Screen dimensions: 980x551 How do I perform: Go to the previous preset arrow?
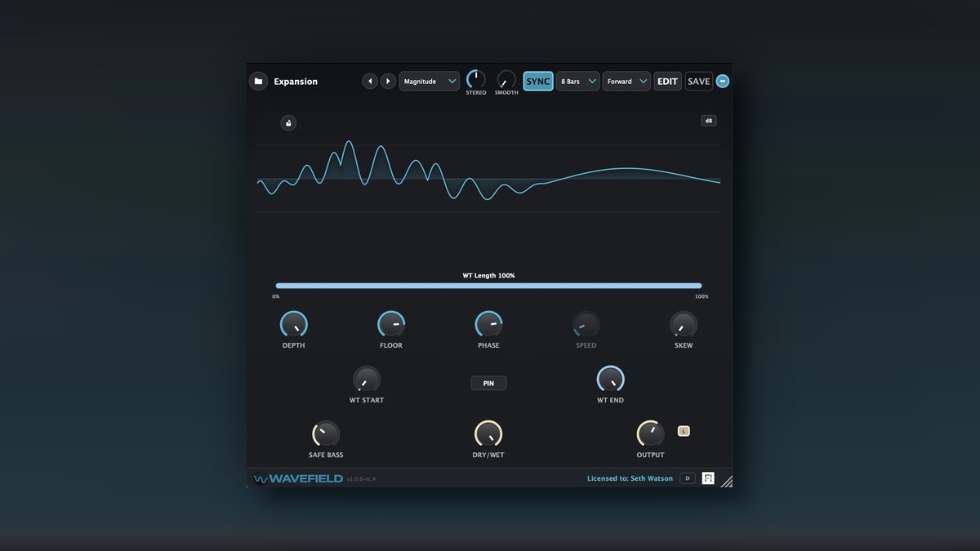click(370, 82)
